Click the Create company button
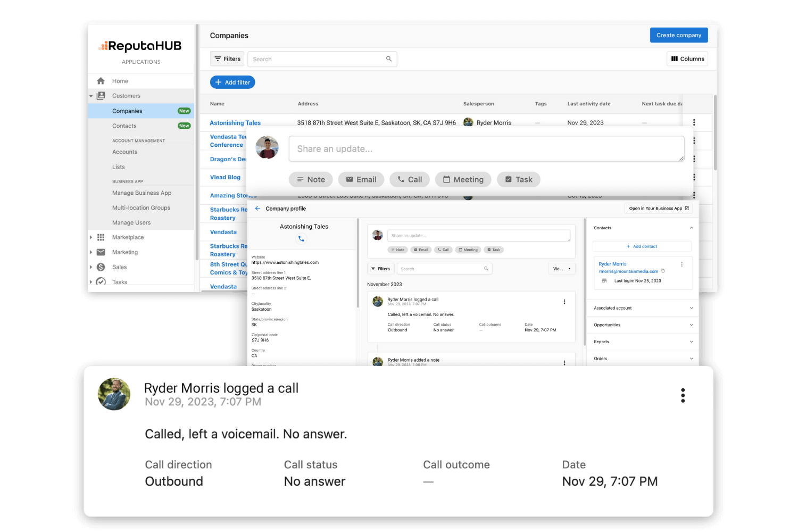 coord(679,35)
